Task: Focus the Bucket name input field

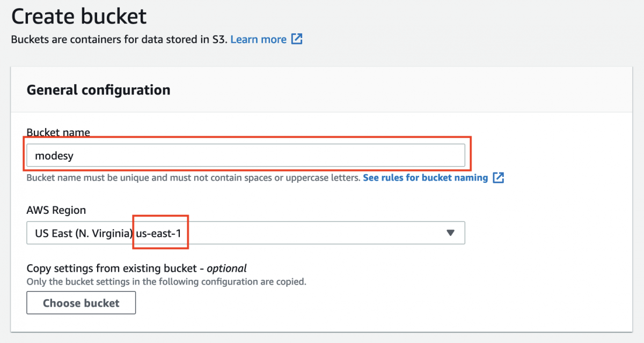Action: coord(268,155)
